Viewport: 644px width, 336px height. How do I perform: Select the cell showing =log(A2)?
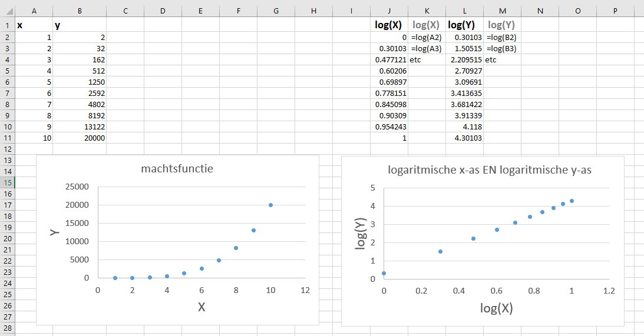click(427, 37)
